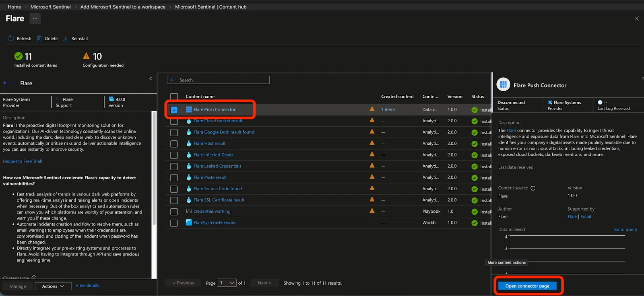The height and width of the screenshot is (296, 644).
Task: Click the search magnifier icon
Action: click(172, 80)
